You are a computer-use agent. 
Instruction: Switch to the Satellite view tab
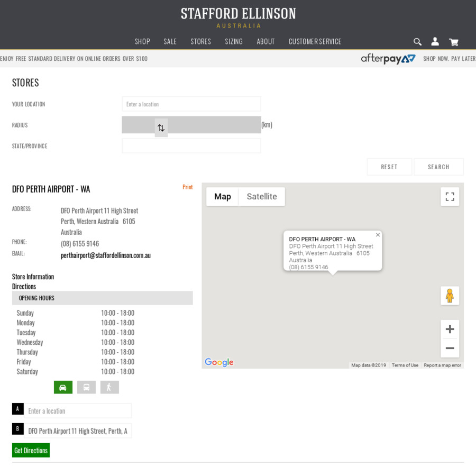(x=262, y=197)
